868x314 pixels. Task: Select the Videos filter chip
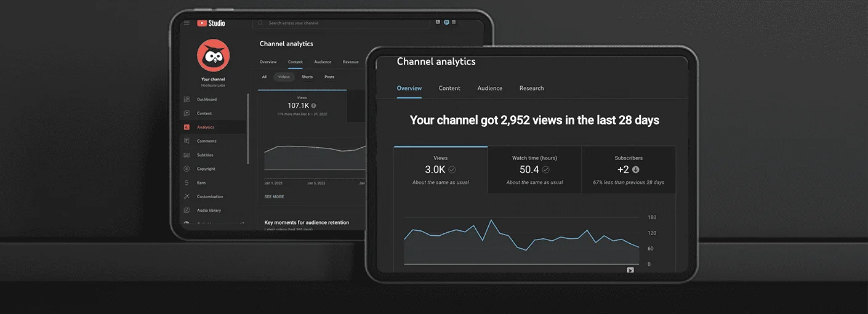[x=284, y=77]
